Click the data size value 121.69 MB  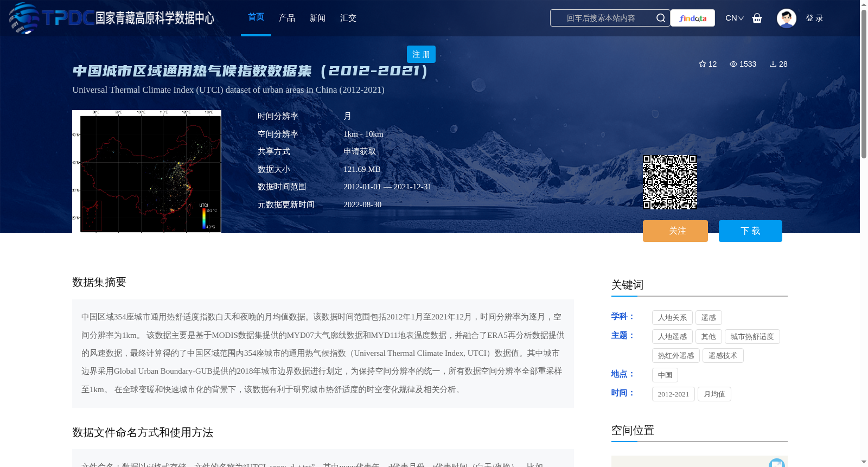tap(362, 169)
